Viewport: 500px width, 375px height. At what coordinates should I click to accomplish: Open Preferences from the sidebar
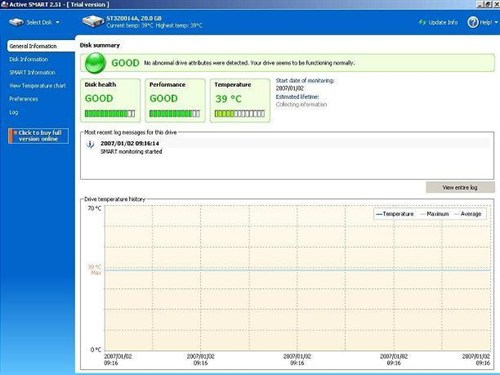pos(24,99)
